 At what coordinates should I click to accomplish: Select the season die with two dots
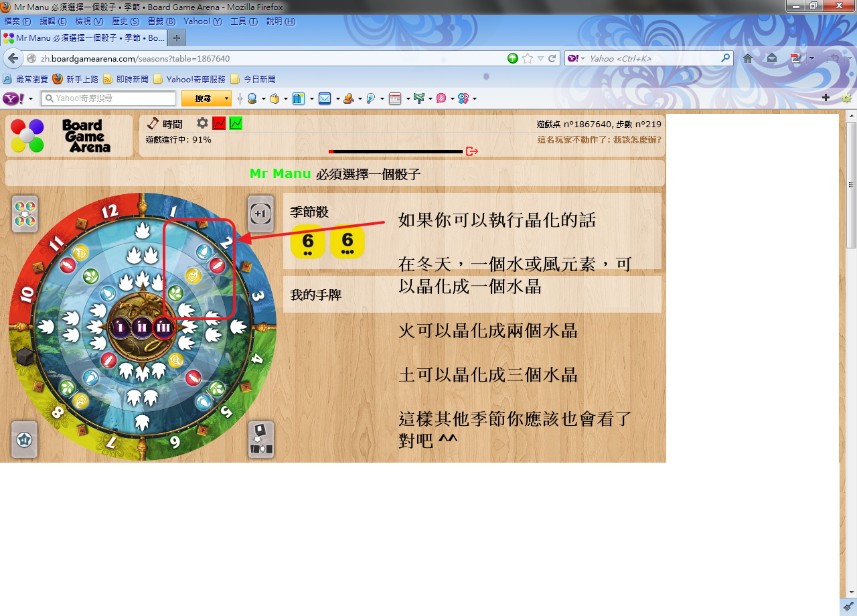click(x=308, y=242)
